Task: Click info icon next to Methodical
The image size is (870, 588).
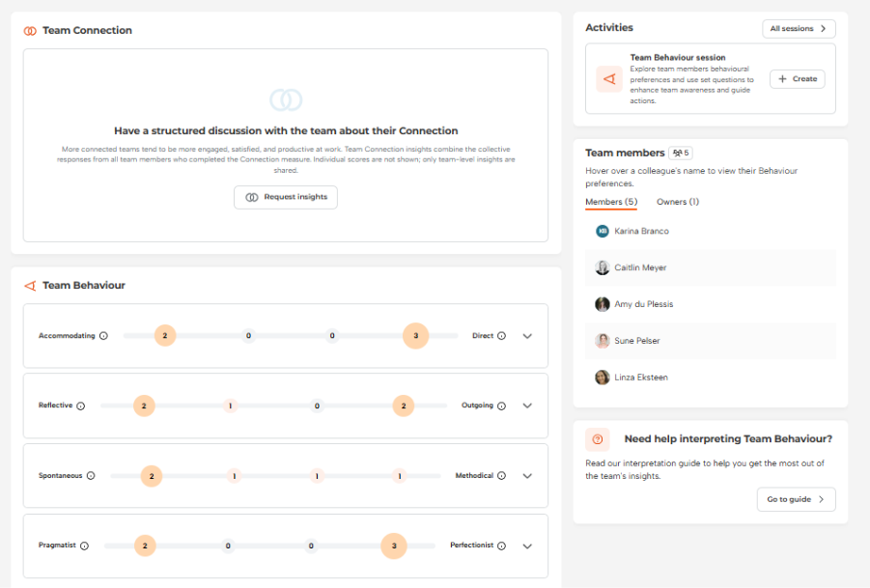Action: tap(502, 476)
